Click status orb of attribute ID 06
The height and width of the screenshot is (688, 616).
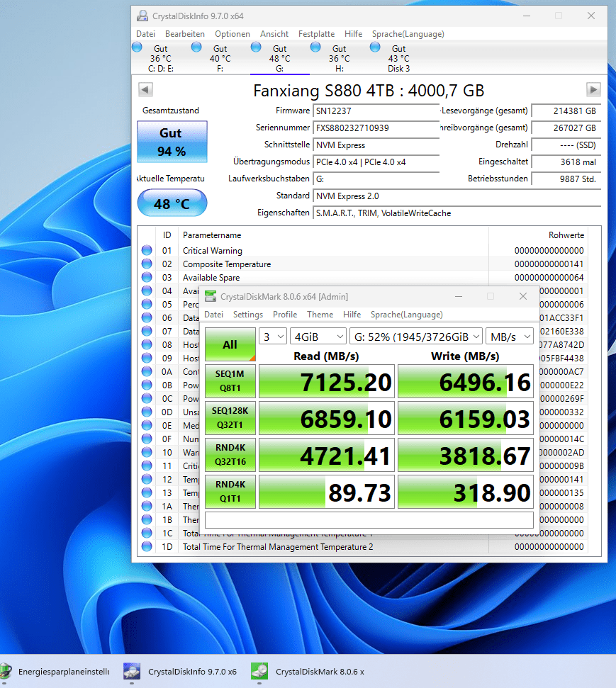(147, 317)
